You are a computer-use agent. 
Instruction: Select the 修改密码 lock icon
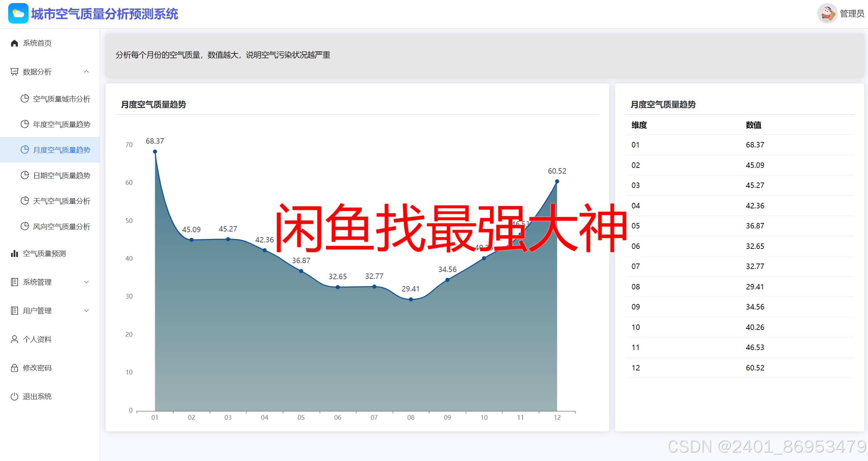click(14, 368)
